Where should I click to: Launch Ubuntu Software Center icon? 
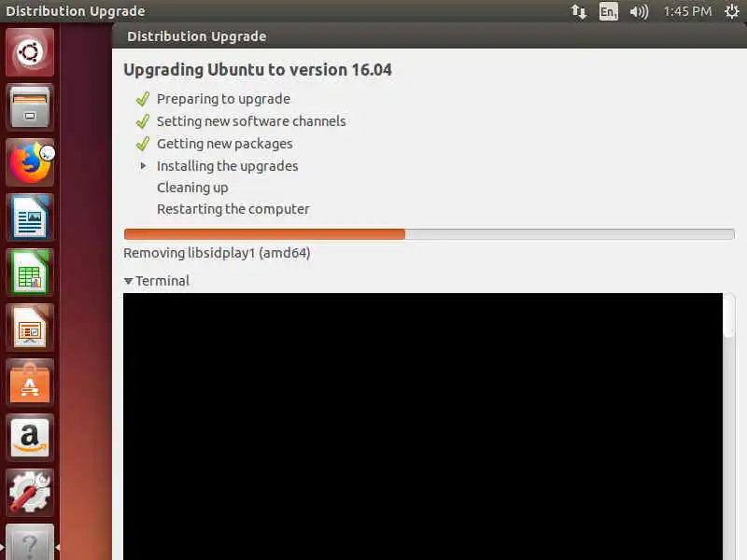point(30,383)
